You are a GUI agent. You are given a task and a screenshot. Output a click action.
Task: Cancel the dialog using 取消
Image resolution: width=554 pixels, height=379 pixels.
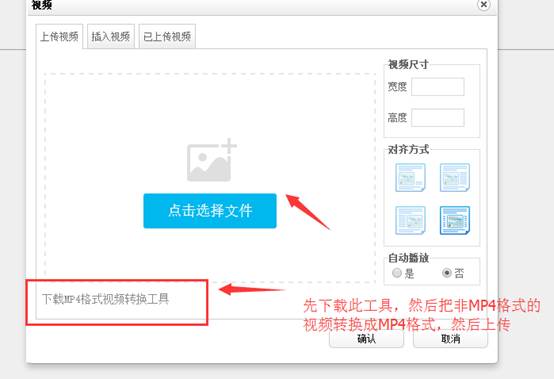pos(450,339)
